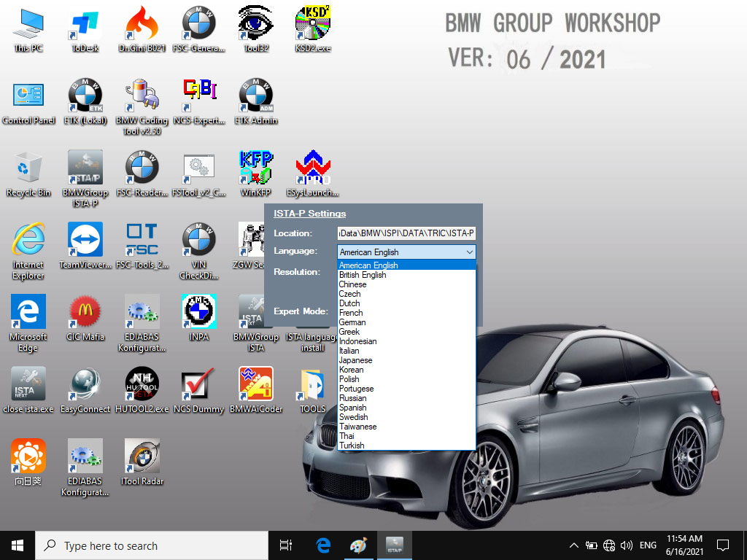Launch Dr.Gini B021

[142, 22]
